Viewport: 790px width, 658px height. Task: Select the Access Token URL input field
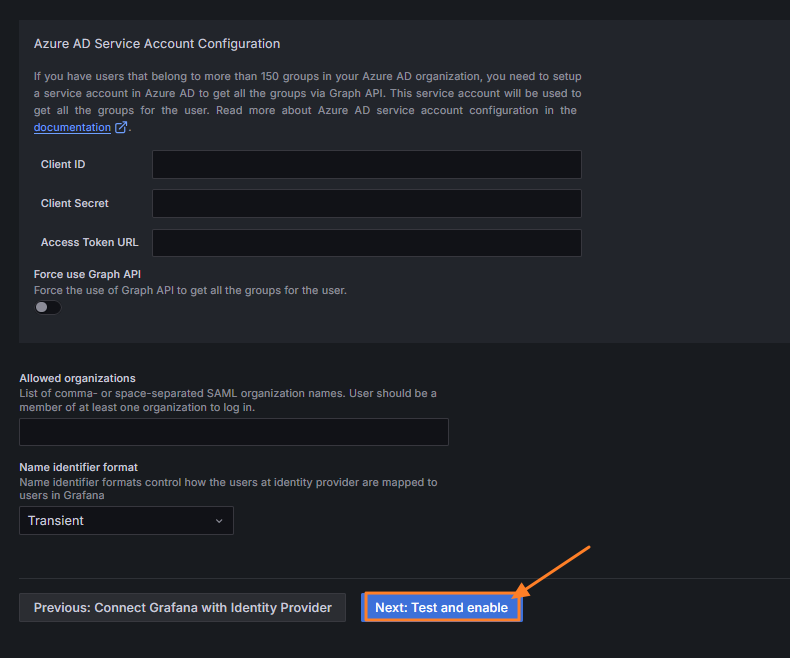[x=366, y=242]
